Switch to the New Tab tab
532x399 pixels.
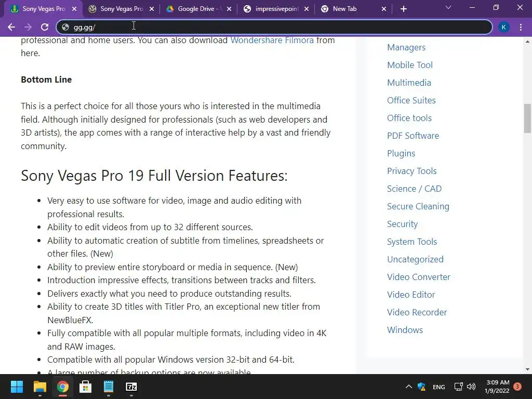pos(353,9)
